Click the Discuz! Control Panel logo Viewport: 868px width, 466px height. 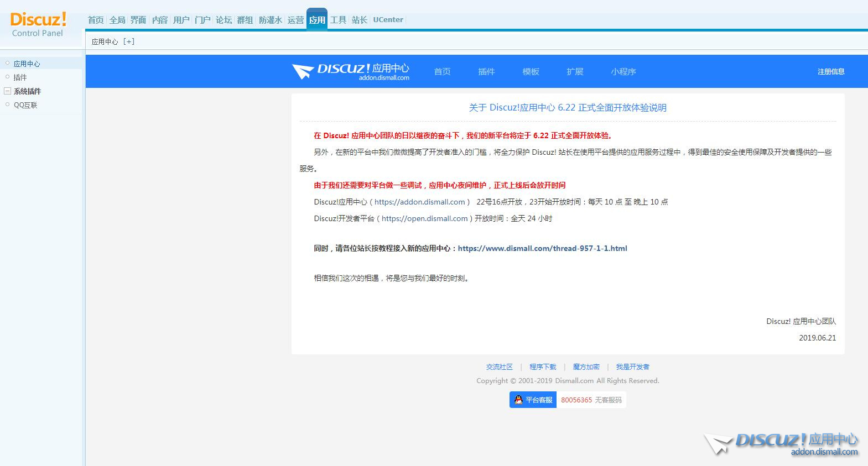pyautogui.click(x=38, y=25)
